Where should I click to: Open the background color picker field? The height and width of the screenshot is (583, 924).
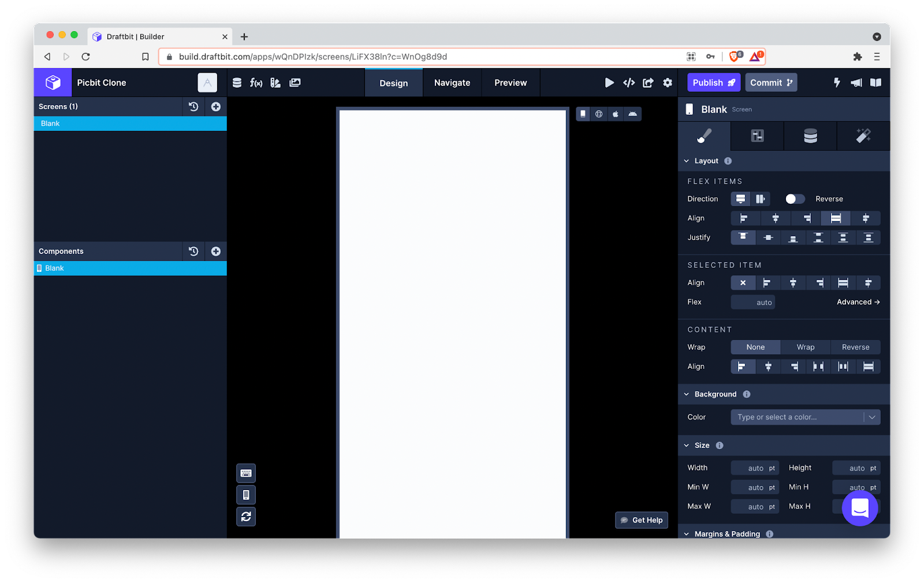tap(800, 417)
